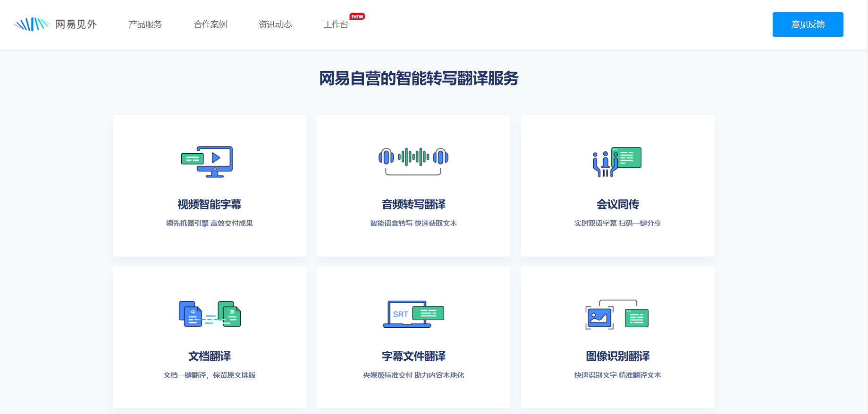Click the 网易见外 logo icon
Viewport: 868px width, 414px height.
pyautogui.click(x=32, y=24)
